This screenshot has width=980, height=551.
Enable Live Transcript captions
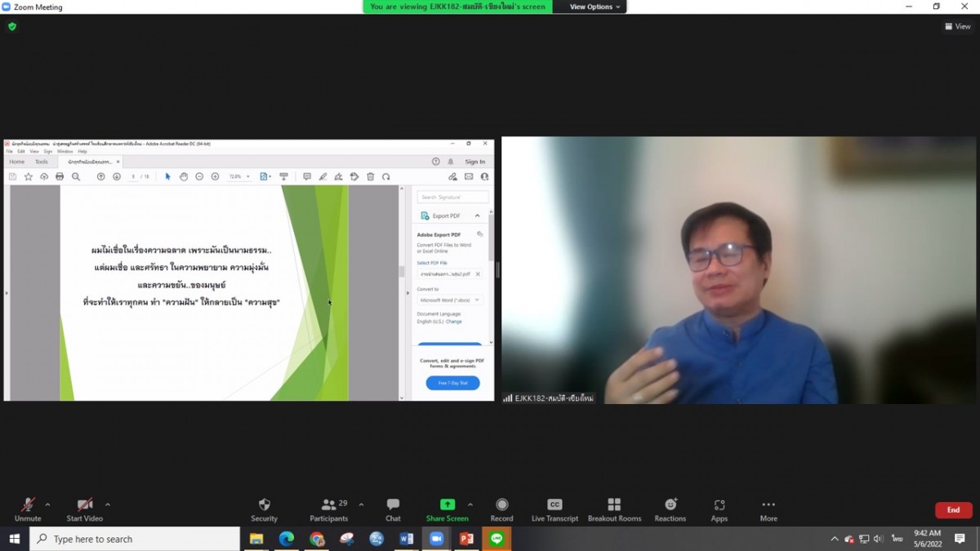click(x=555, y=509)
